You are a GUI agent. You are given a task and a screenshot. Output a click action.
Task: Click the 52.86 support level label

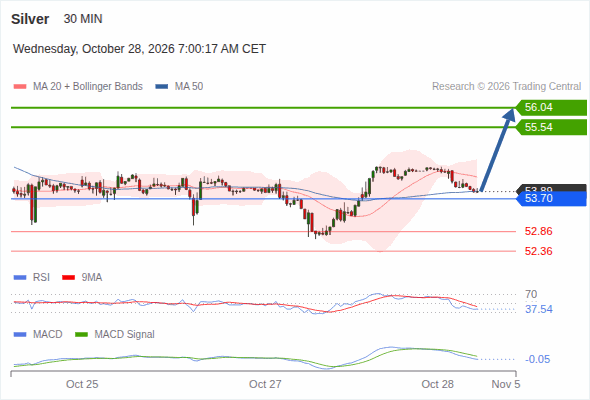tap(538, 231)
